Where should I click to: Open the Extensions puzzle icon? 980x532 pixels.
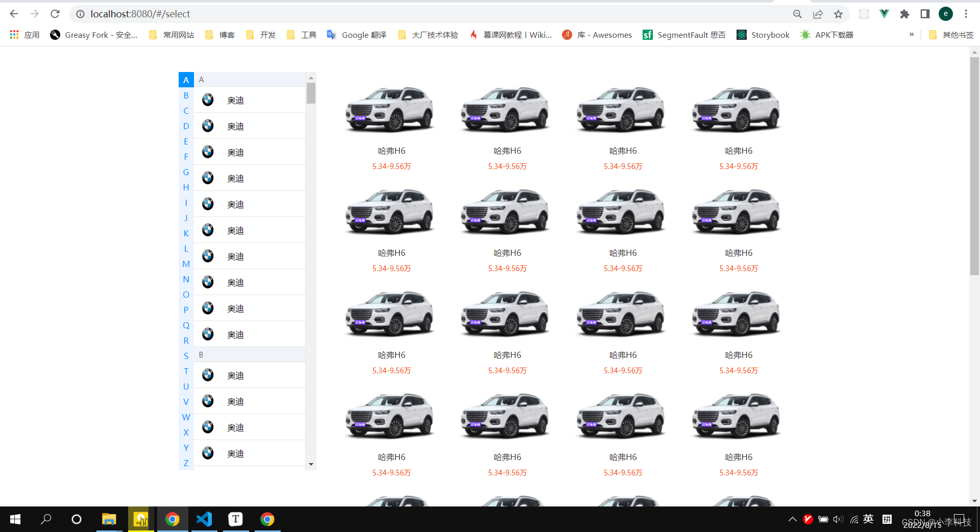click(904, 14)
